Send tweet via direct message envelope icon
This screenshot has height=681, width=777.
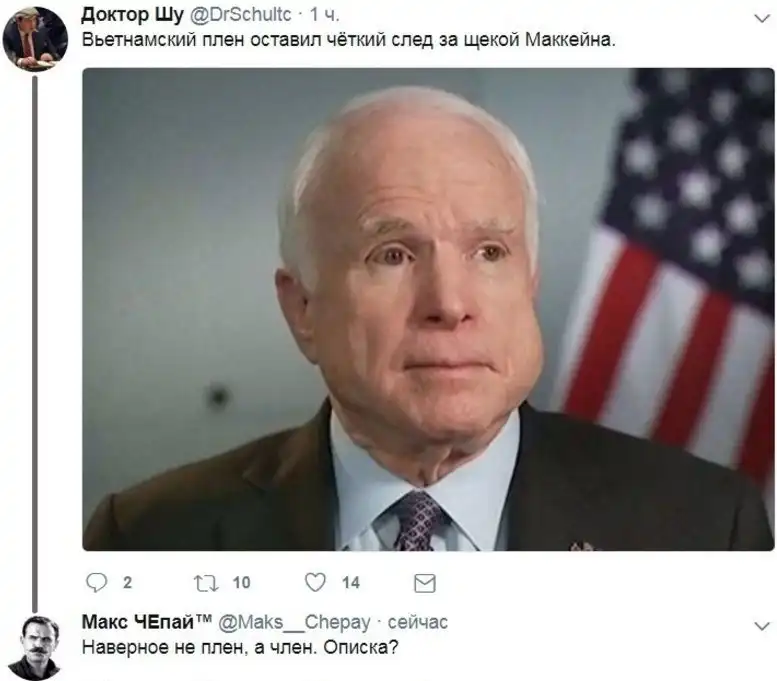pos(425,583)
